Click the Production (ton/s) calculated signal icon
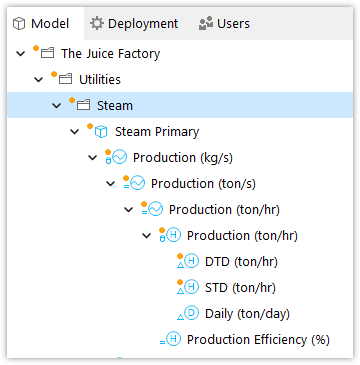The image size is (360, 365). (137, 183)
